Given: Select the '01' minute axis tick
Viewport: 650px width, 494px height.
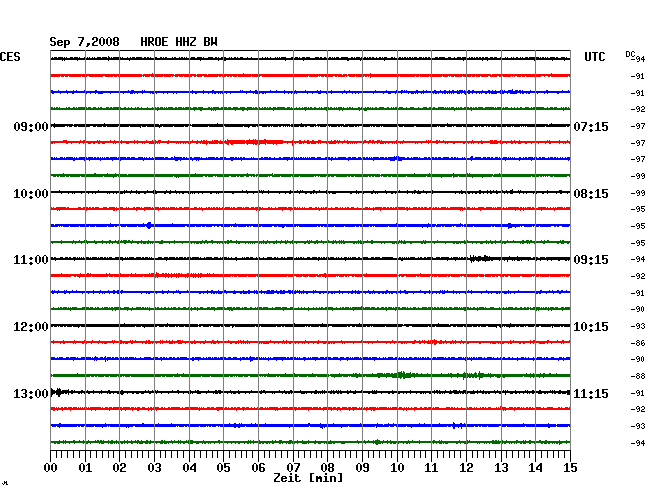Looking at the screenshot, I should [x=85, y=467].
